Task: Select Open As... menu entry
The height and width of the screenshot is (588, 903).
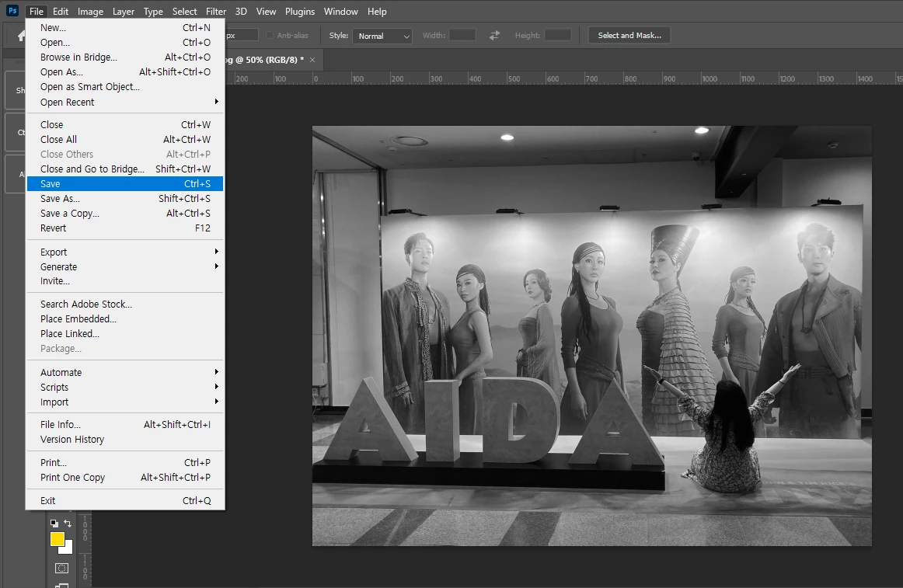Action: point(125,72)
